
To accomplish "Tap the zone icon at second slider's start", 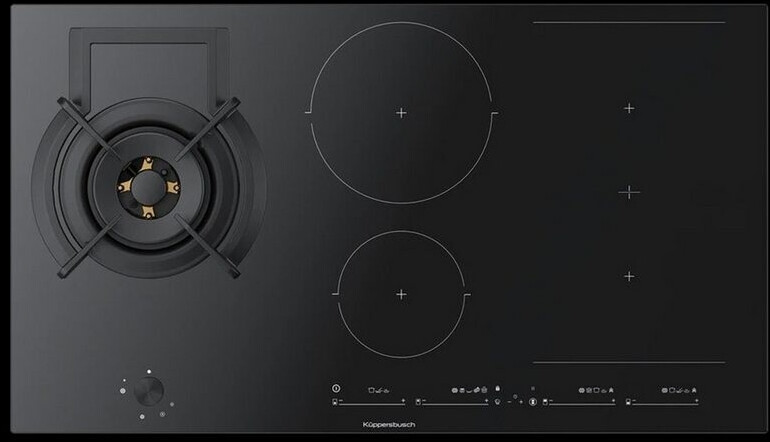I will tap(417, 402).
